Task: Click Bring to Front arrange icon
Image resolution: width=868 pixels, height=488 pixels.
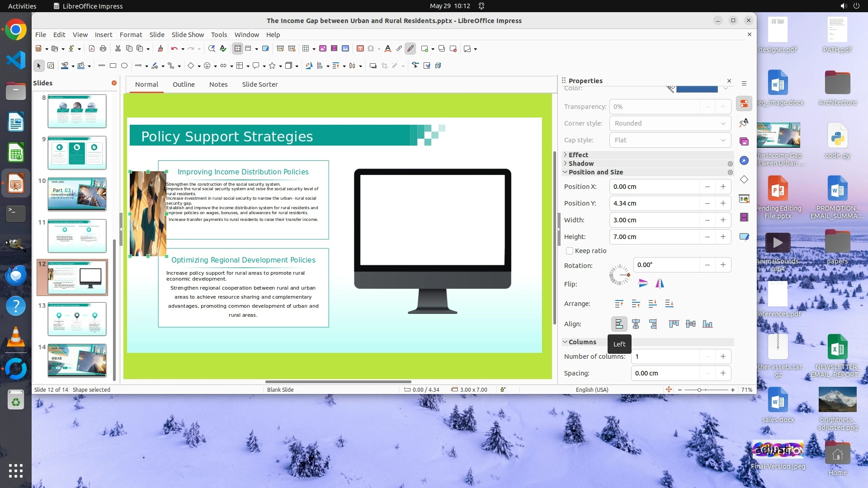Action: (x=619, y=304)
